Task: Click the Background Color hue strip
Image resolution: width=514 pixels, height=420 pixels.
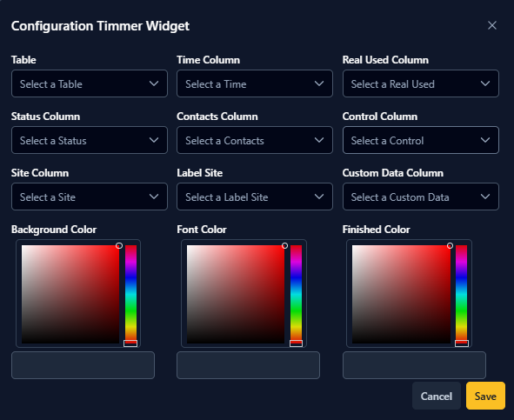Action: (x=130, y=294)
